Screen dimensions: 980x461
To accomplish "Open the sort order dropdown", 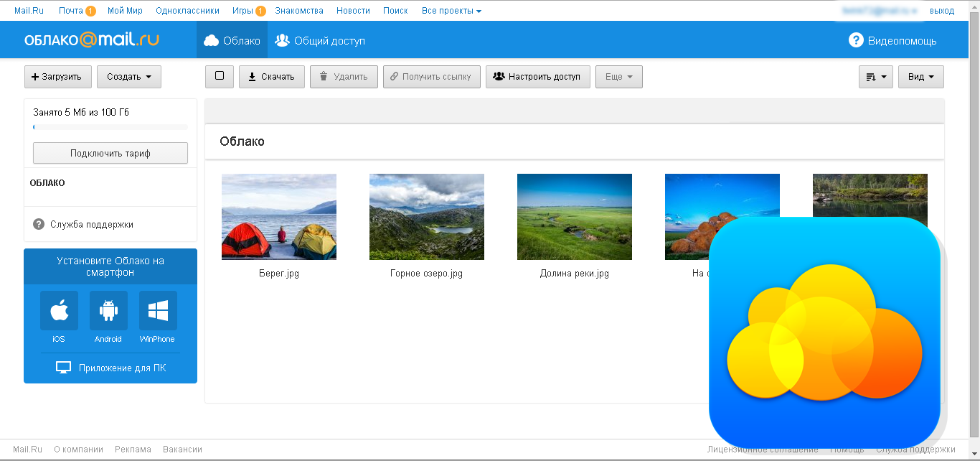I will (x=875, y=77).
